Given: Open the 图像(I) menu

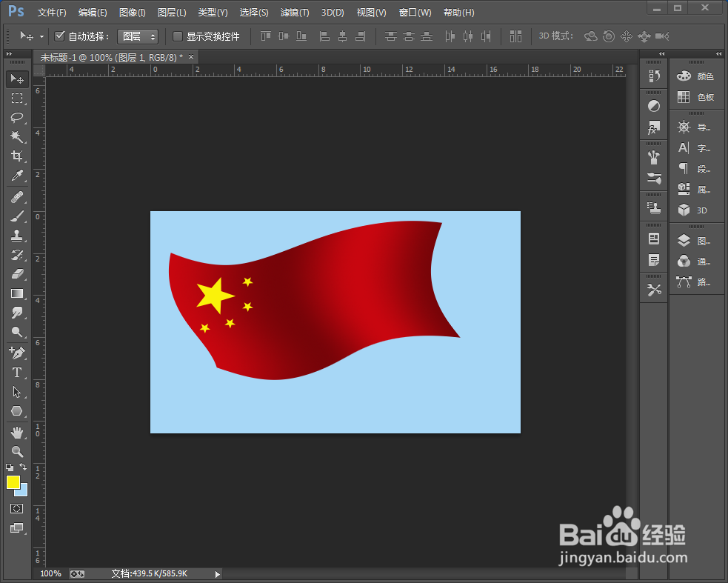Looking at the screenshot, I should point(133,13).
